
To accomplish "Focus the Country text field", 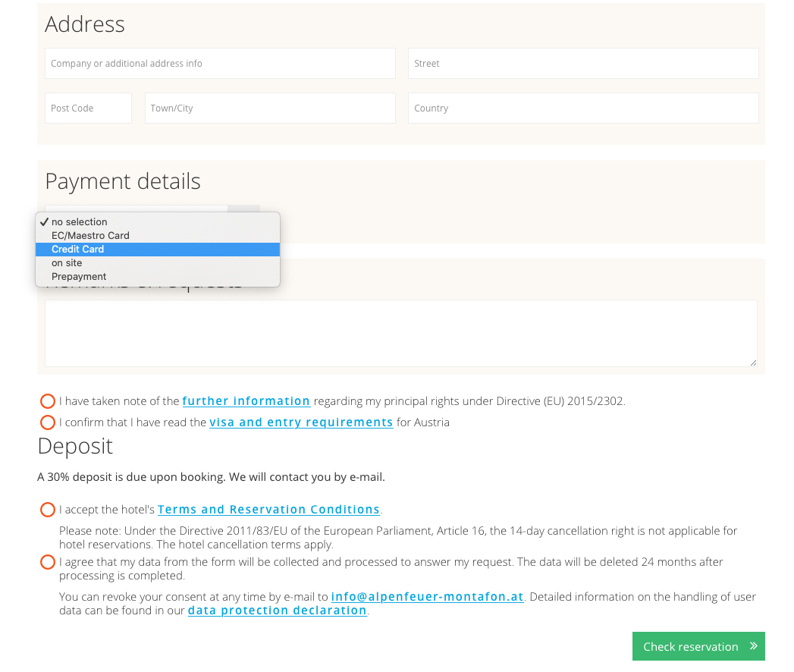I will click(582, 108).
